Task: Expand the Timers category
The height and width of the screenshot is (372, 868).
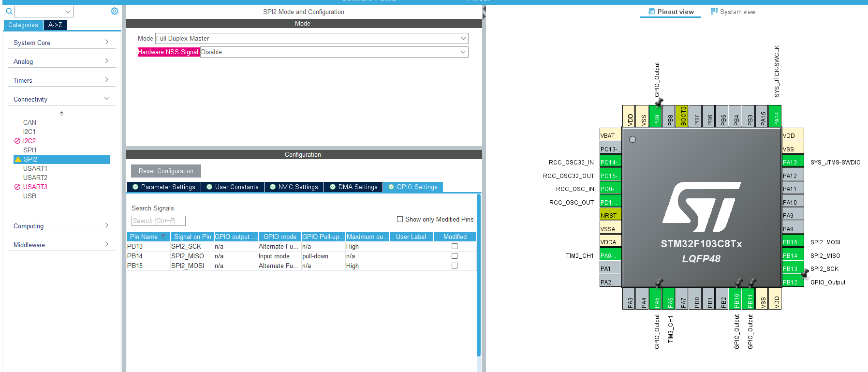Action: click(x=62, y=80)
